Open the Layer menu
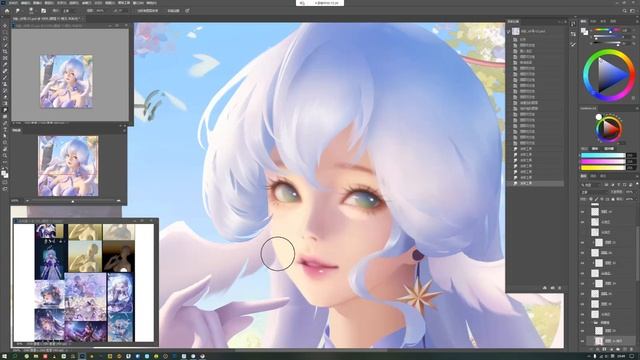Image resolution: width=640 pixels, height=360 pixels. pyautogui.click(x=49, y=3)
